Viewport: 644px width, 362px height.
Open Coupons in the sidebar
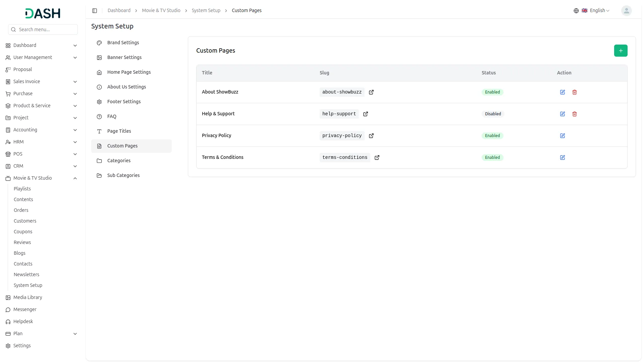tap(23, 232)
